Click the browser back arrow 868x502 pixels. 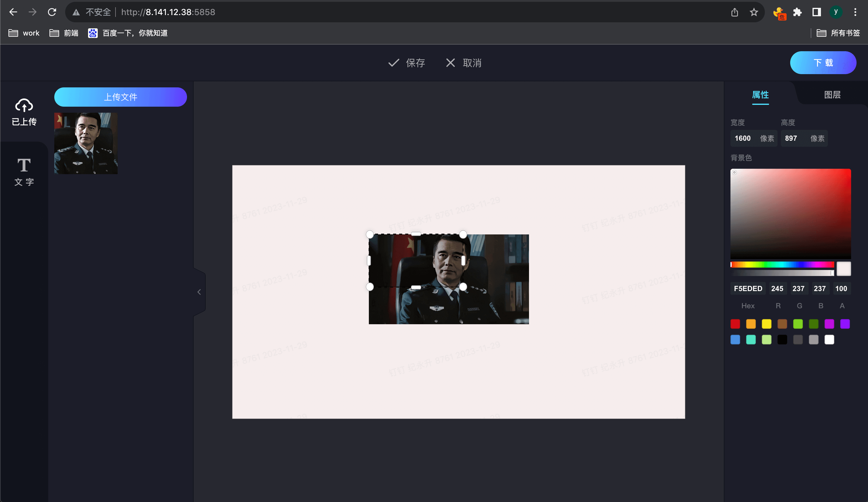13,12
